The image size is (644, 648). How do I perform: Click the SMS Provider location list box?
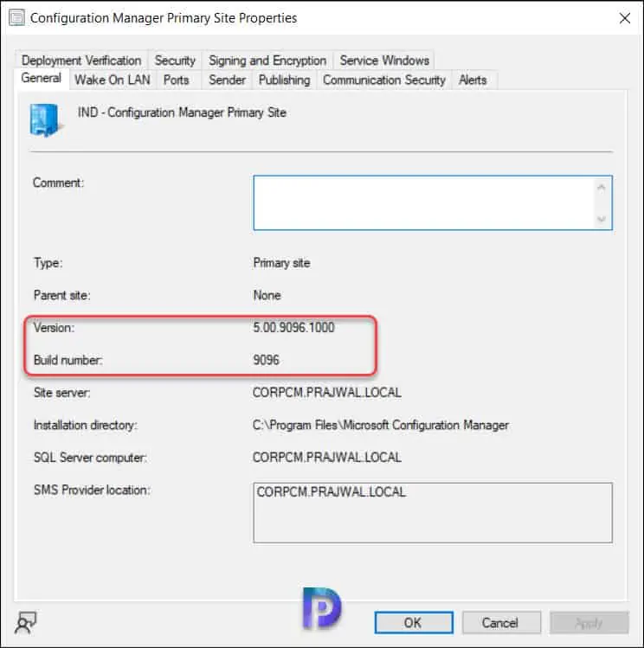point(433,512)
